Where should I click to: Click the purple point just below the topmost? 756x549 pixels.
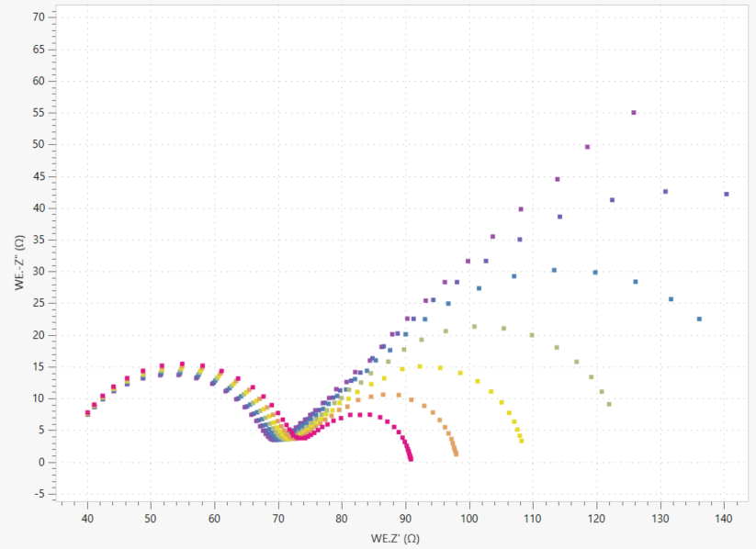588,147
